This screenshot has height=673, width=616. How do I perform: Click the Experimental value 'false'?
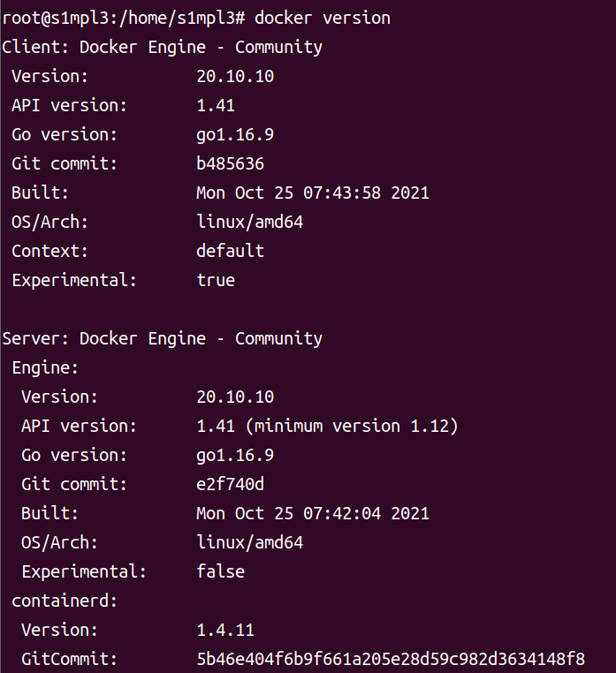(220, 571)
